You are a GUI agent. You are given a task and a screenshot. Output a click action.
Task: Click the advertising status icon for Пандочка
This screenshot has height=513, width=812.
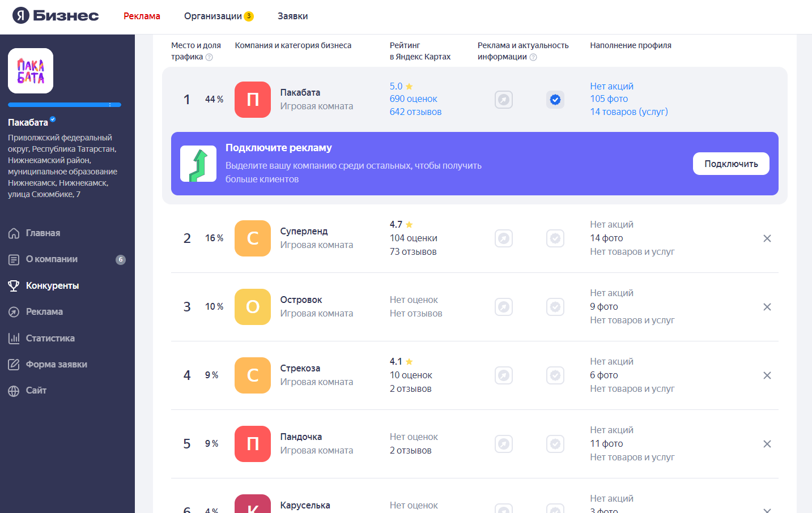click(504, 444)
